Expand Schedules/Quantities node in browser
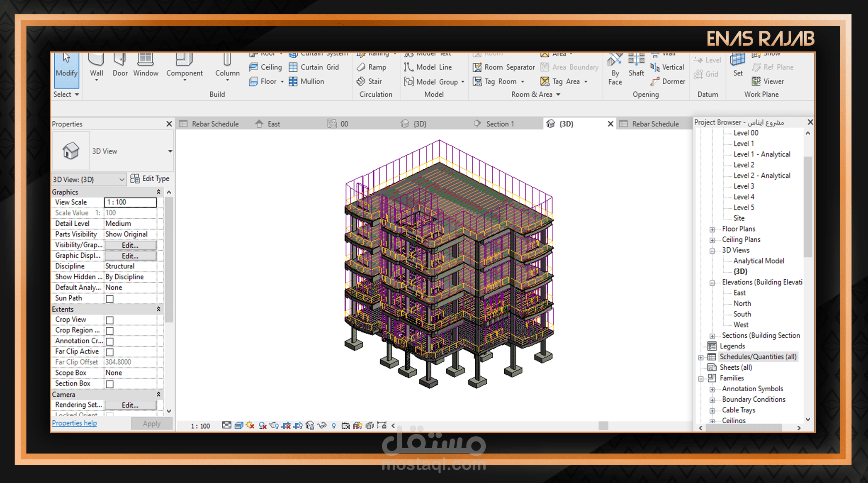This screenshot has height=483, width=868. pyautogui.click(x=701, y=357)
